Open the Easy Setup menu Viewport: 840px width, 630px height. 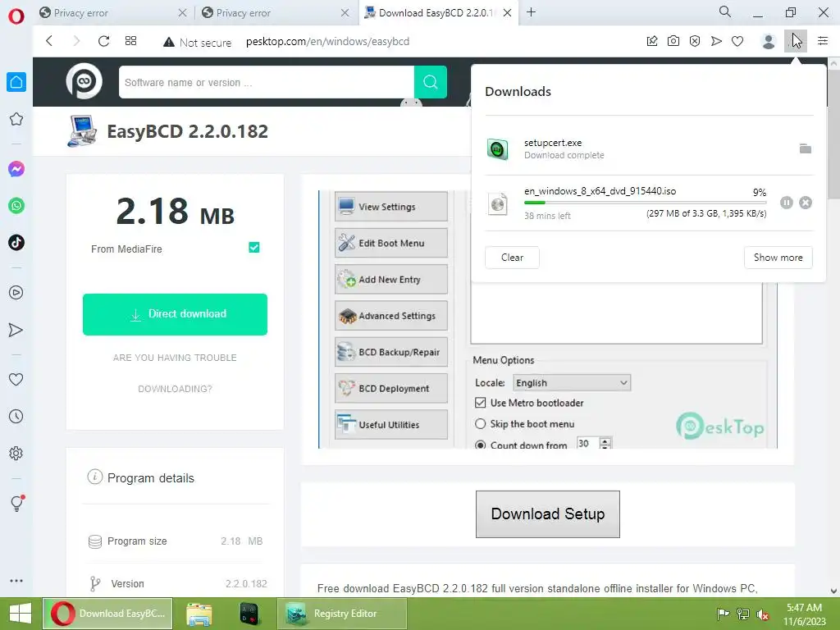click(x=823, y=41)
